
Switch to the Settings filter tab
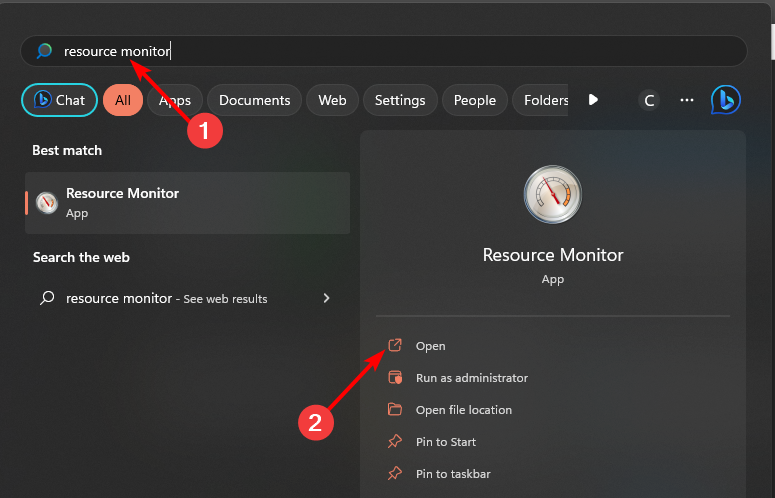[400, 100]
